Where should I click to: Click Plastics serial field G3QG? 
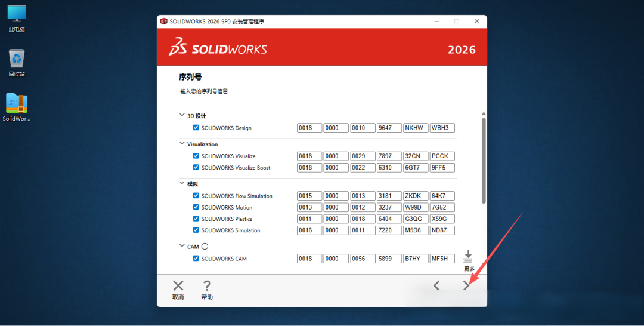(x=416, y=219)
